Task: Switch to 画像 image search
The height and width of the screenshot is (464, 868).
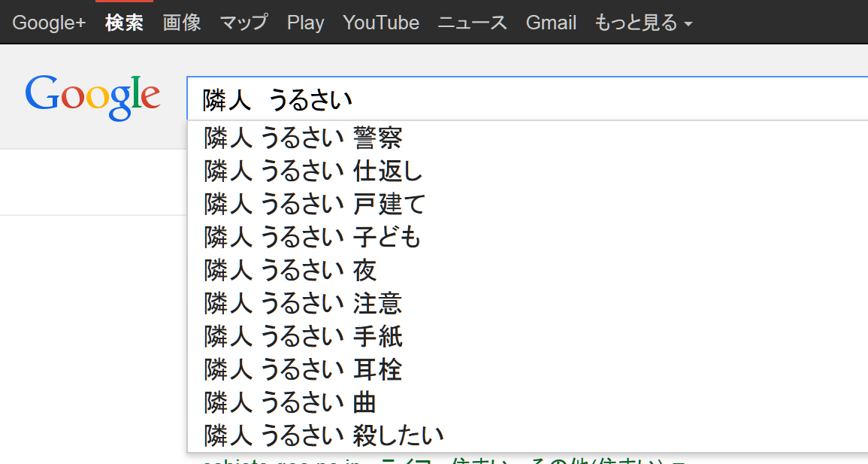Action: 182,23
